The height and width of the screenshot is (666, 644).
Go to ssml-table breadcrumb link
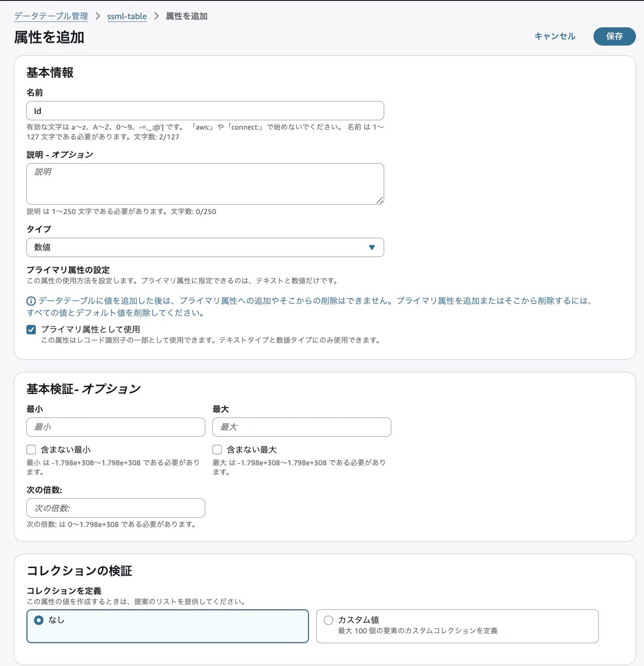[127, 16]
